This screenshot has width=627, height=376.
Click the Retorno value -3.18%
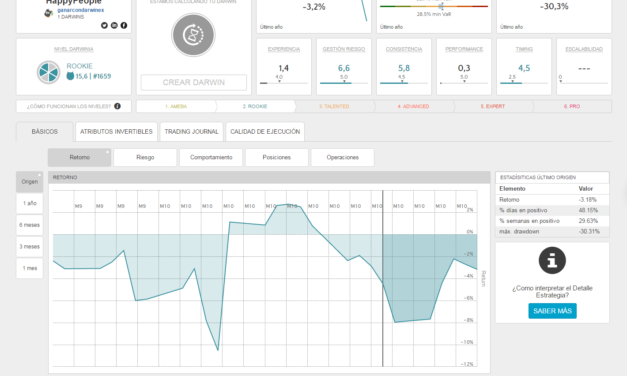588,200
